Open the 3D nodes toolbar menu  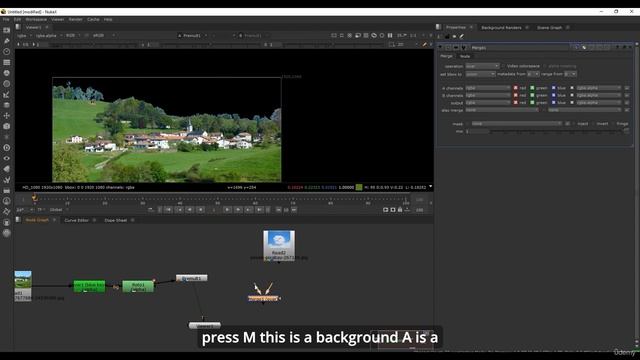tap(7, 126)
